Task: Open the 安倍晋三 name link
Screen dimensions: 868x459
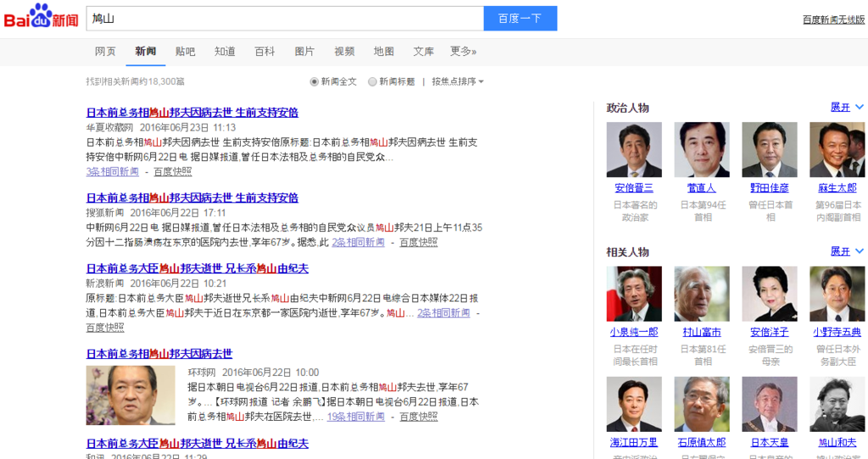Action: click(634, 188)
